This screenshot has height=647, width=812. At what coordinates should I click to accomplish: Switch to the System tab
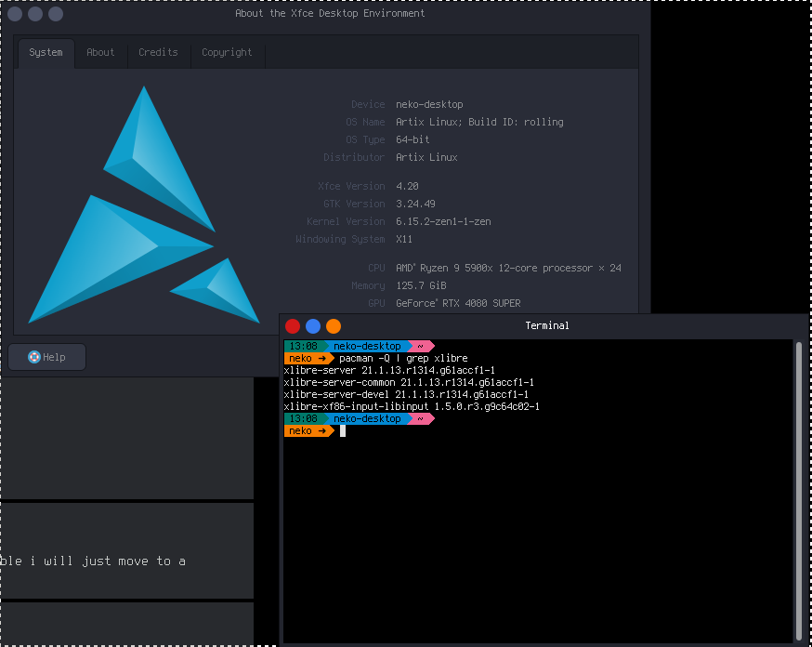46,53
